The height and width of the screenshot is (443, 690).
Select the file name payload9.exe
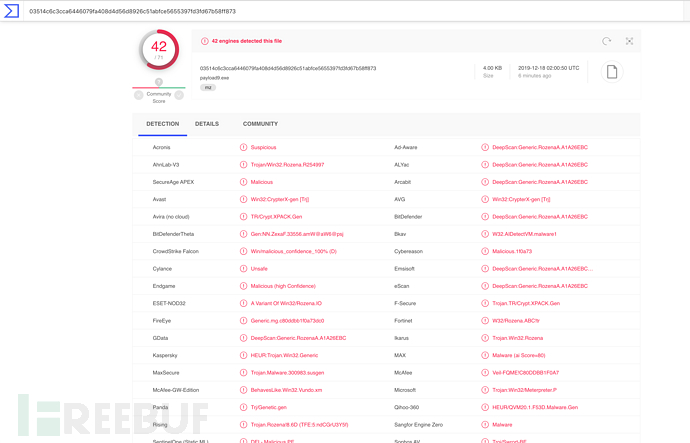(x=214, y=78)
